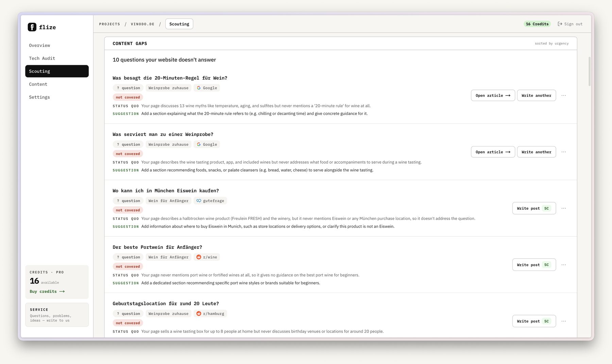Screen dimensions: 612x364
Task: Click 'not covered' badge on 20-Minuten-Regel row
Action: pos(128,97)
